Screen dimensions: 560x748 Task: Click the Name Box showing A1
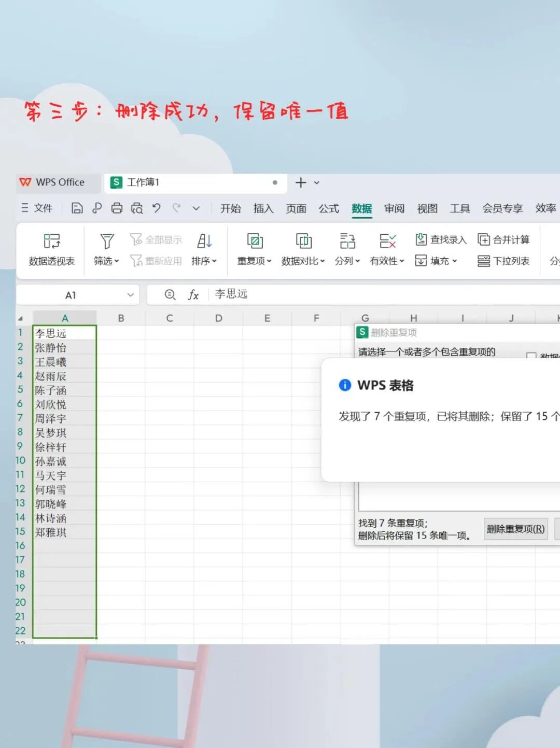tap(71, 295)
